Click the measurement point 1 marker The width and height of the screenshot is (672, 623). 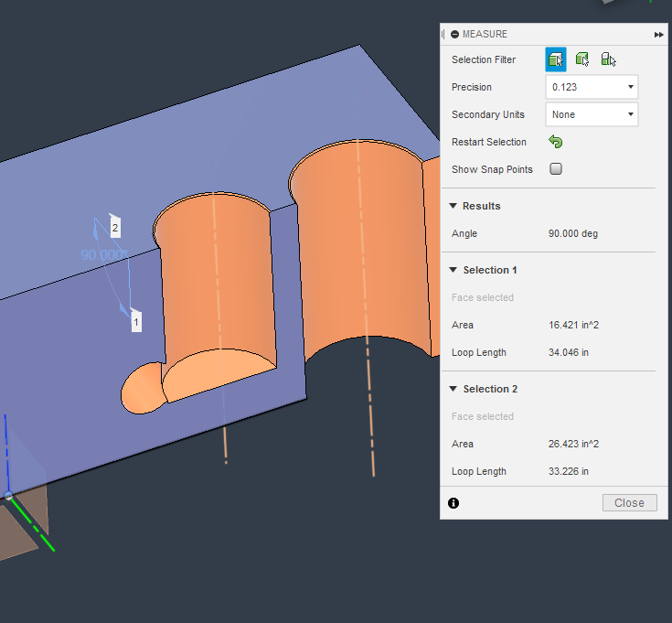tap(136, 322)
